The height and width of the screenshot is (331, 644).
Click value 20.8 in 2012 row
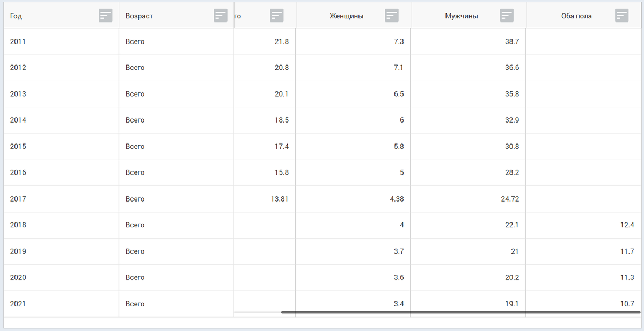coord(282,68)
